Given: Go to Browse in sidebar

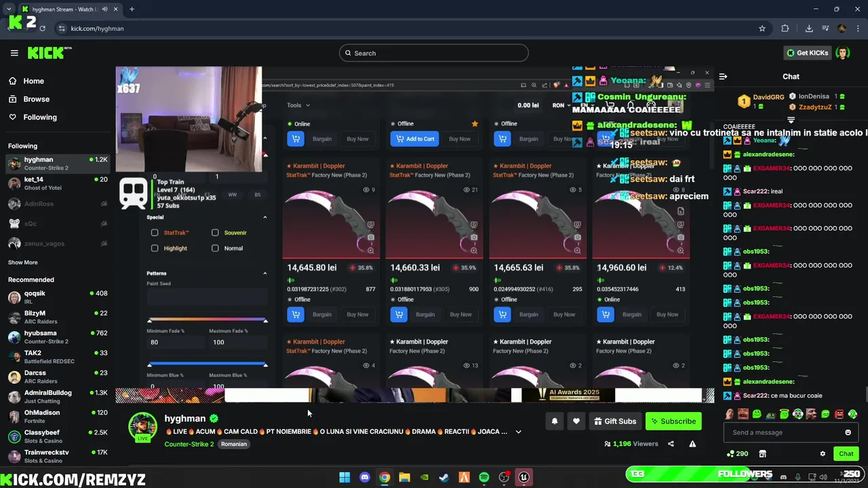Looking at the screenshot, I should point(36,99).
